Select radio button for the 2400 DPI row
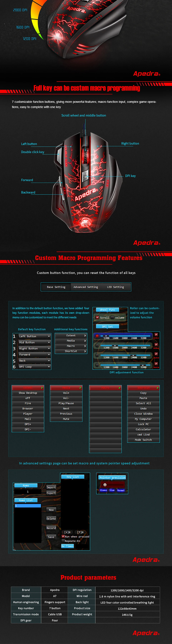This screenshot has width=172, height=644. click(x=97, y=355)
